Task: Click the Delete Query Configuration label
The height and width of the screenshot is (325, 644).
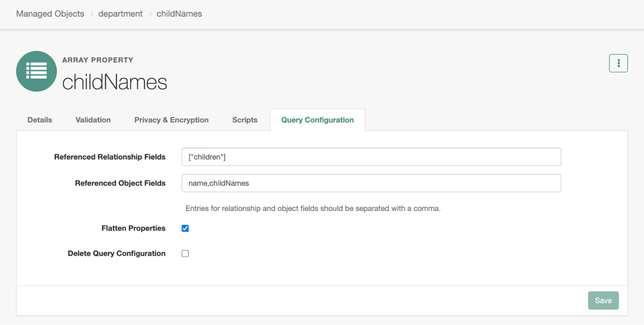Action: point(117,254)
